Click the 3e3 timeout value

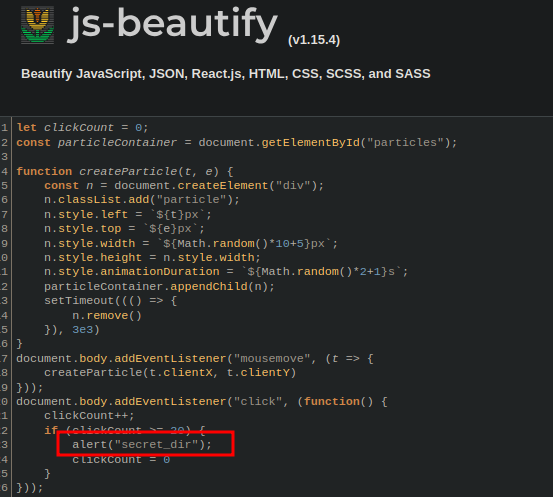(x=83, y=330)
